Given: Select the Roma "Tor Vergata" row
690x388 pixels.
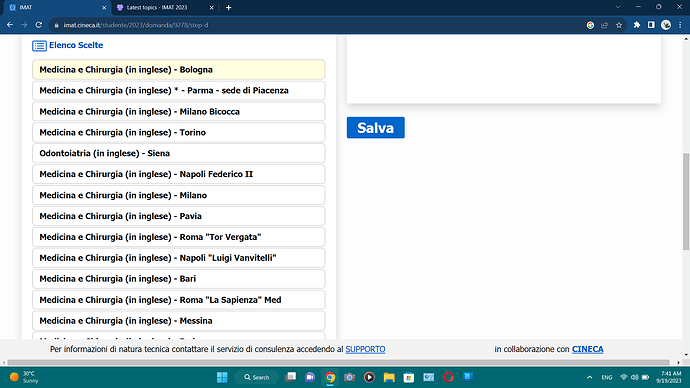Looking at the screenshot, I should point(179,237).
